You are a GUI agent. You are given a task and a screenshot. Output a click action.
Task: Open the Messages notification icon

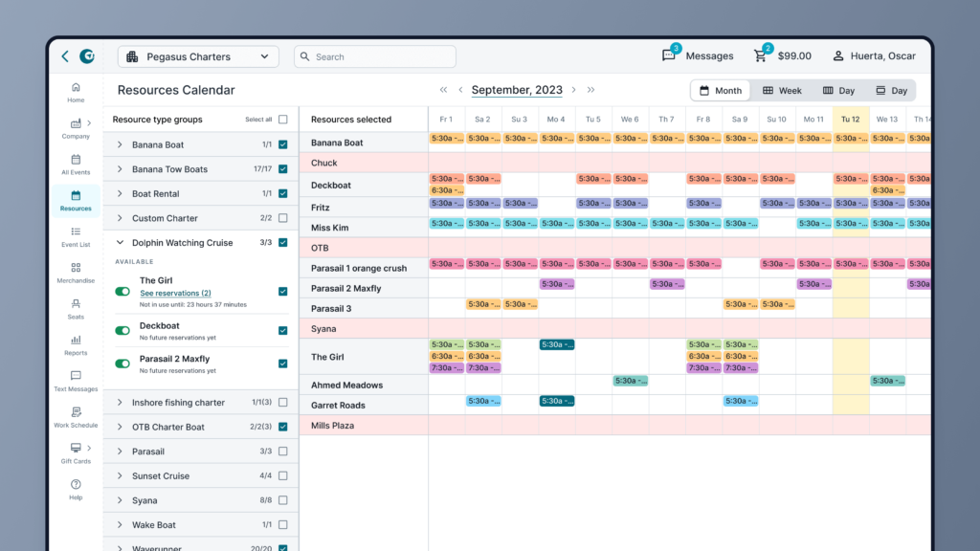[670, 55]
